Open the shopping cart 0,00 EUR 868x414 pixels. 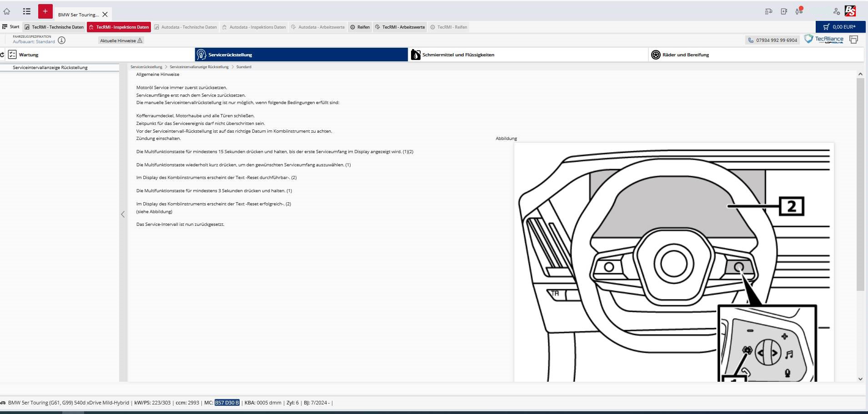point(840,27)
